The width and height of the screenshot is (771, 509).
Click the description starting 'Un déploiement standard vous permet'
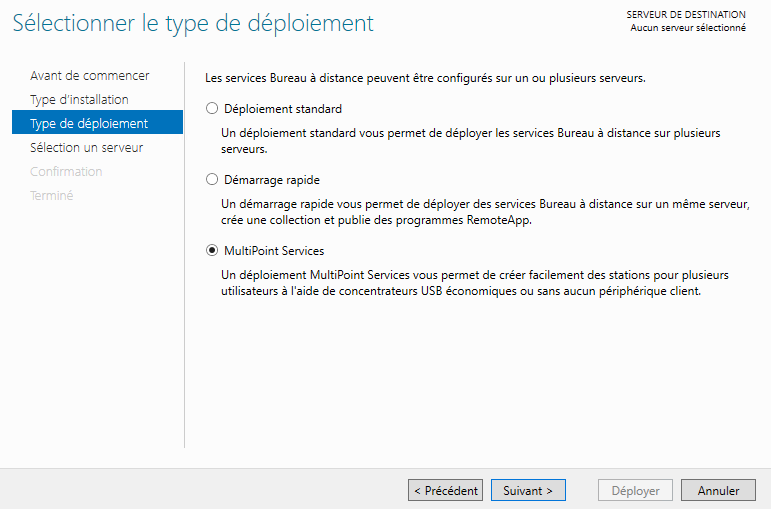tap(471, 141)
